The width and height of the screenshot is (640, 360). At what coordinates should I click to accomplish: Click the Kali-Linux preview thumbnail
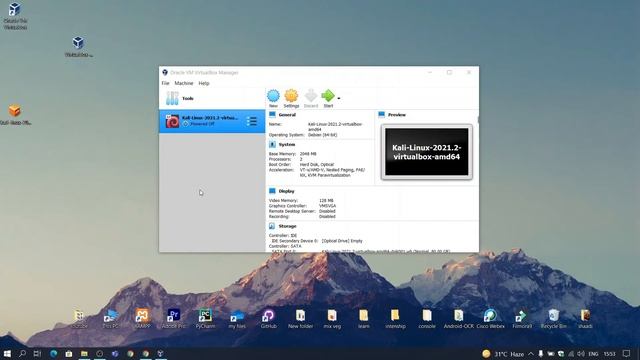tap(427, 152)
